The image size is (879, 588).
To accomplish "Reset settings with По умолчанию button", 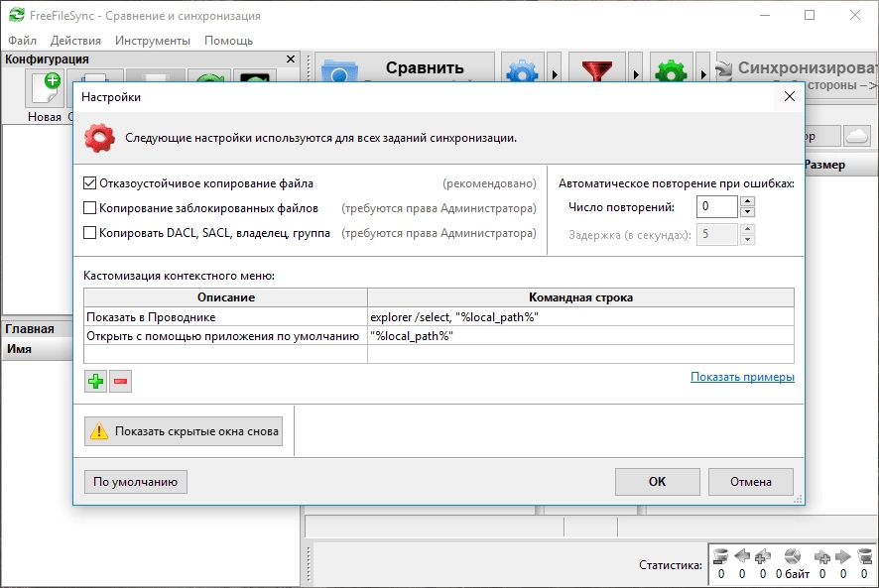I will [x=136, y=482].
